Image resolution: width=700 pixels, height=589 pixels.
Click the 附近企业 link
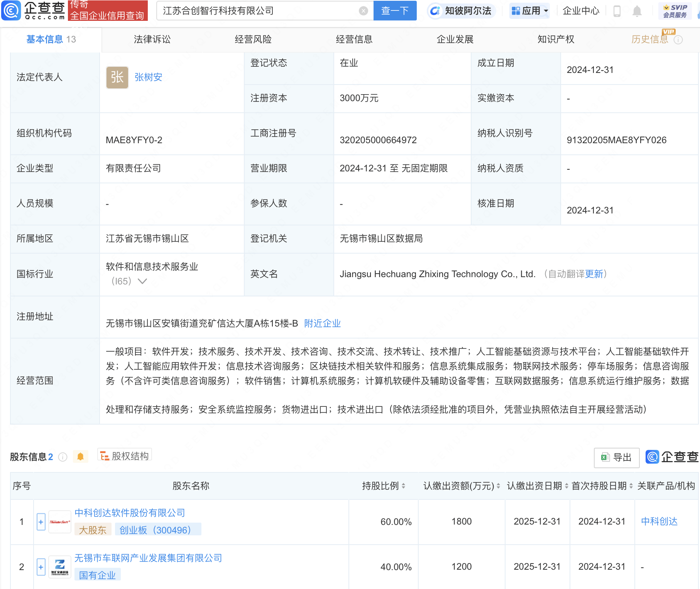point(322,323)
